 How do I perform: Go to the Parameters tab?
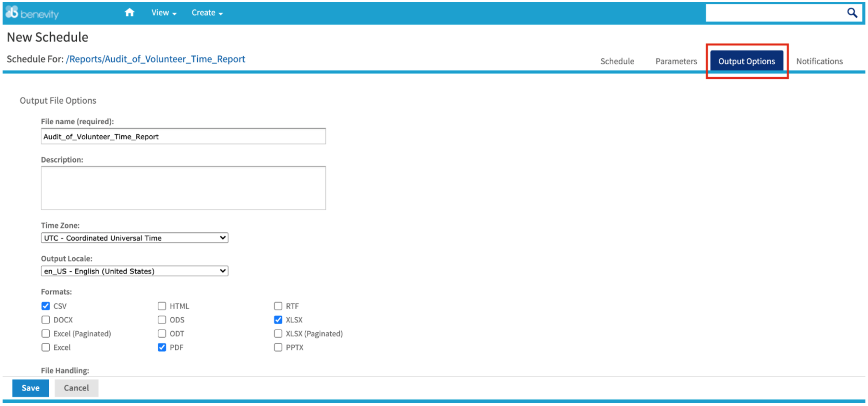click(676, 61)
